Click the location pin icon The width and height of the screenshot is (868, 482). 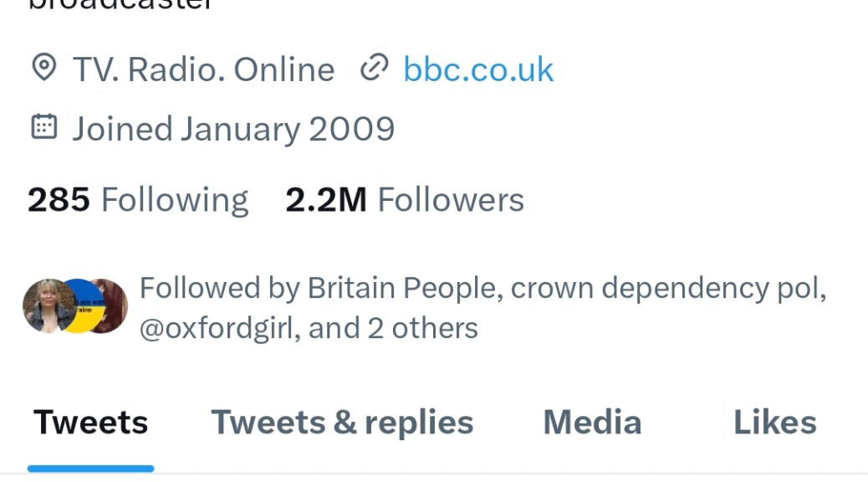(x=43, y=69)
